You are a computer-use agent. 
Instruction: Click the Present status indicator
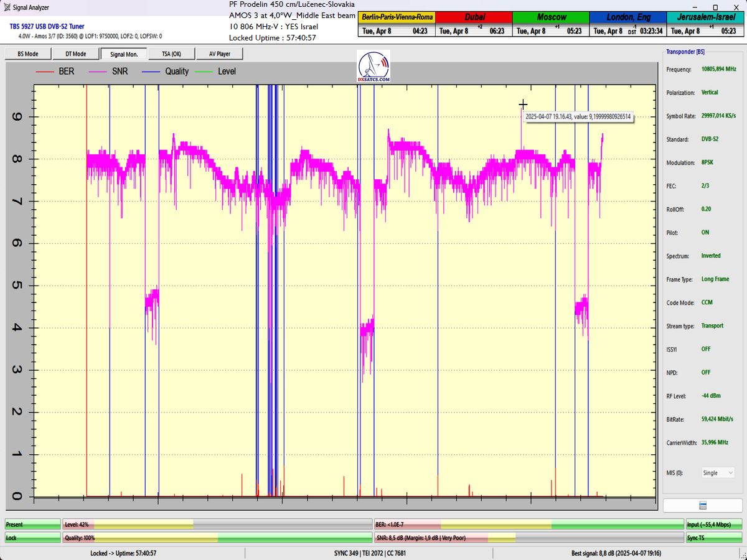32,525
